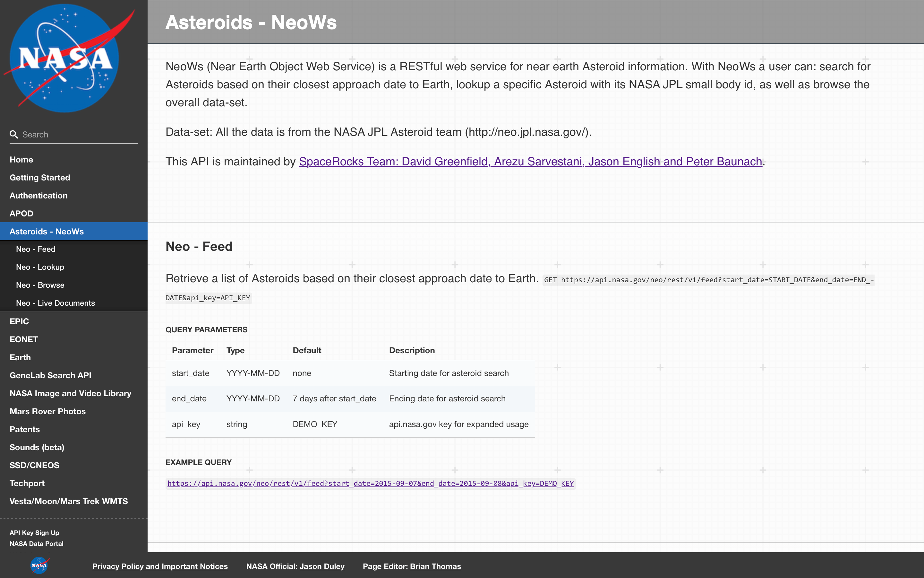Click the EXAMPLE QUERY heading
This screenshot has height=578, width=924.
click(x=199, y=462)
